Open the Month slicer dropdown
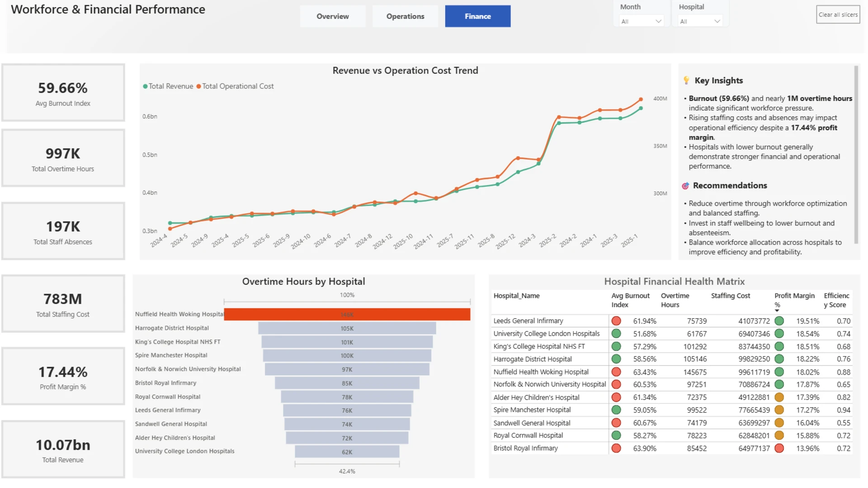868x488 pixels. pyautogui.click(x=642, y=21)
